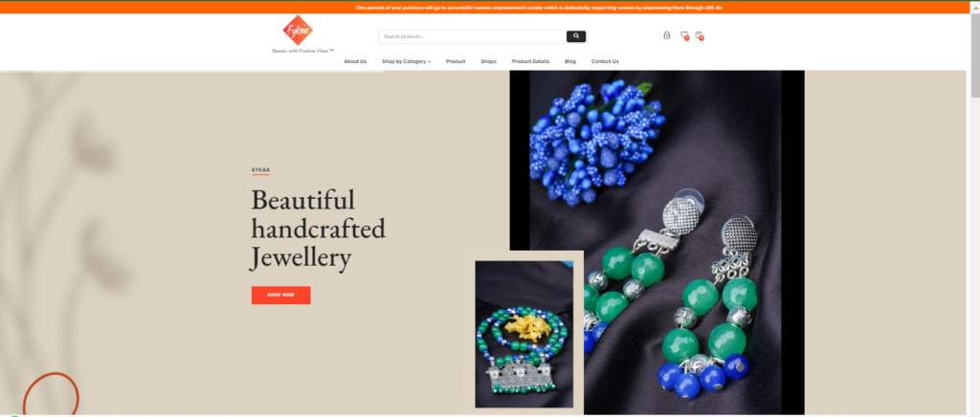Click the small necklace thumbnail image
980x417 pixels.
click(x=523, y=334)
